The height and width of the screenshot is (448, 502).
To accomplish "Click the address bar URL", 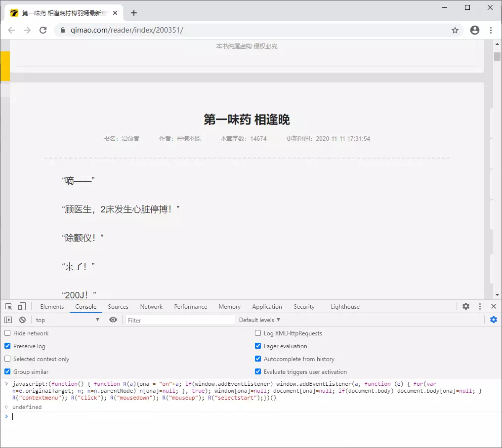I will tap(127, 30).
